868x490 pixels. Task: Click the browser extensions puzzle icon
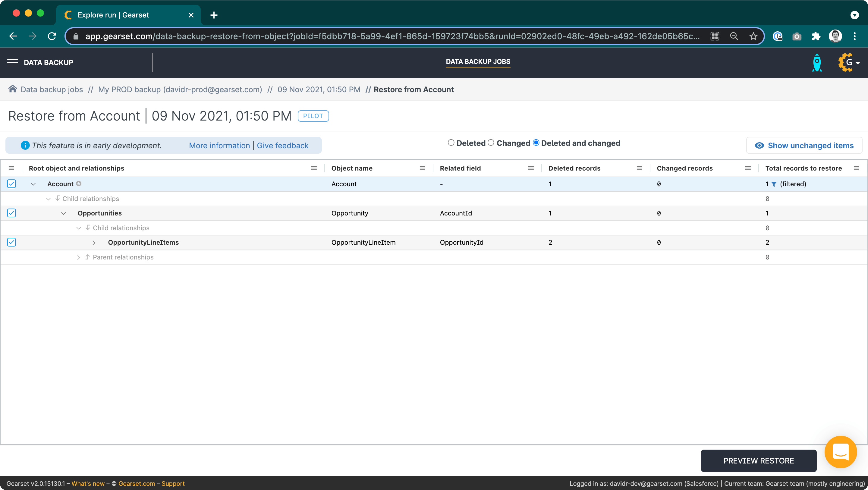coord(816,36)
